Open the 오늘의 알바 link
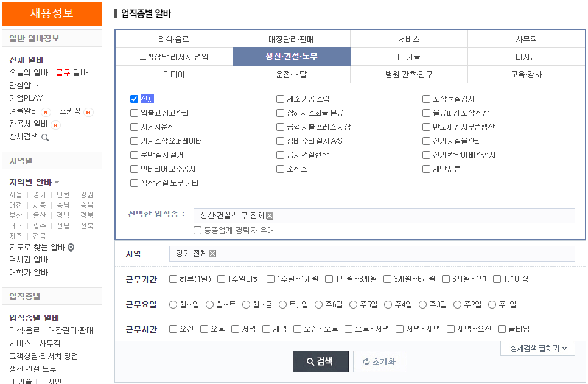Screen dimensions: 588x384 click(29, 73)
